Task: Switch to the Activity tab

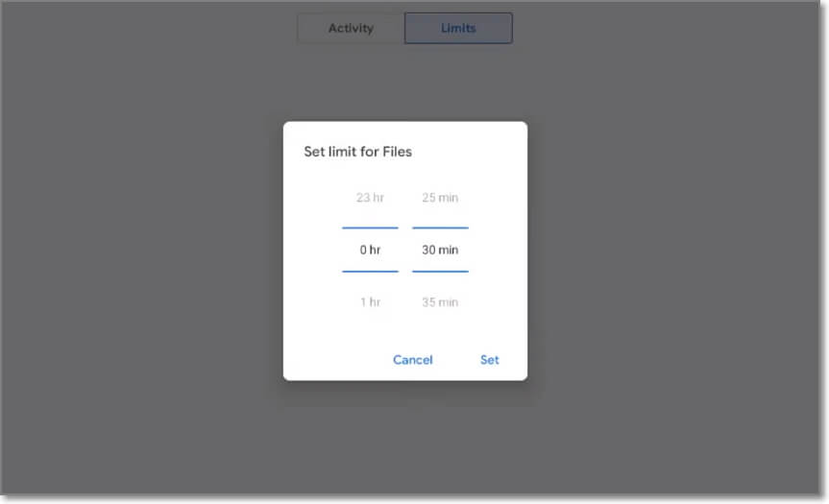Action: [351, 28]
